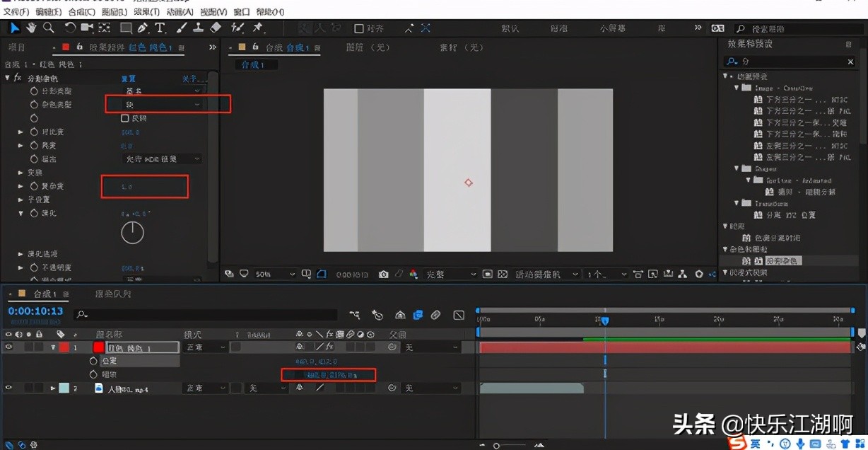Select the Hand tool in the toolbar
The height and width of the screenshot is (450, 868).
[x=32, y=28]
